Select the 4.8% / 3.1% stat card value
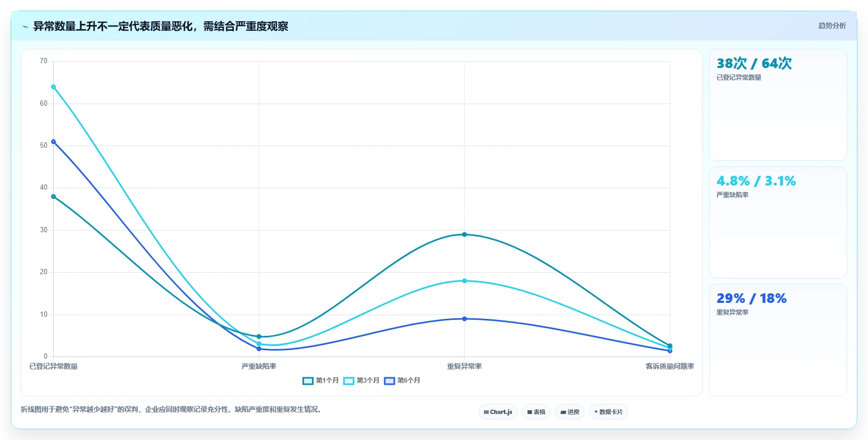868x440 pixels. (x=756, y=181)
